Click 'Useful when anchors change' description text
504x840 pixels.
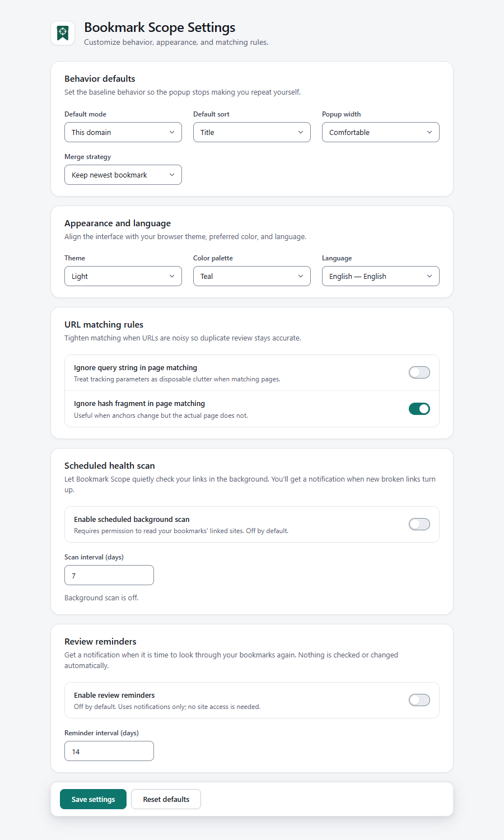pos(161,416)
